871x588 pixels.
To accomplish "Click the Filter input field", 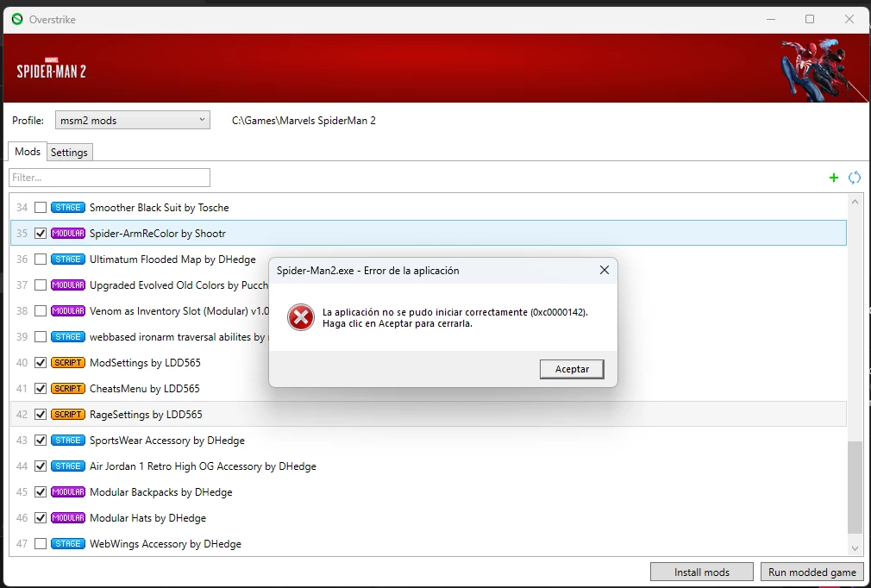I will tap(110, 178).
